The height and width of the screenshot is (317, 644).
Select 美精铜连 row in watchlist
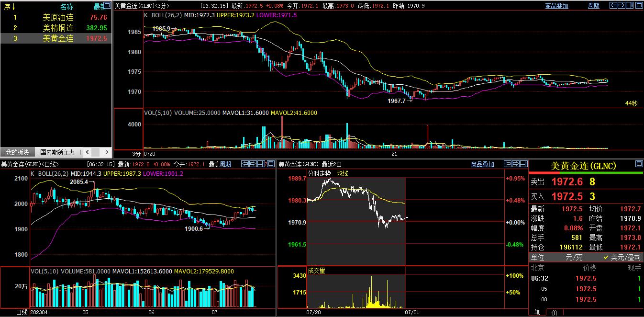pos(56,28)
